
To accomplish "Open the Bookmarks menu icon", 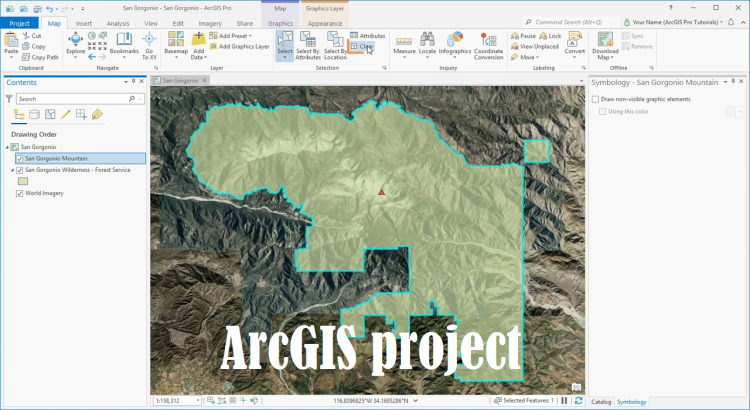I will click(x=124, y=39).
